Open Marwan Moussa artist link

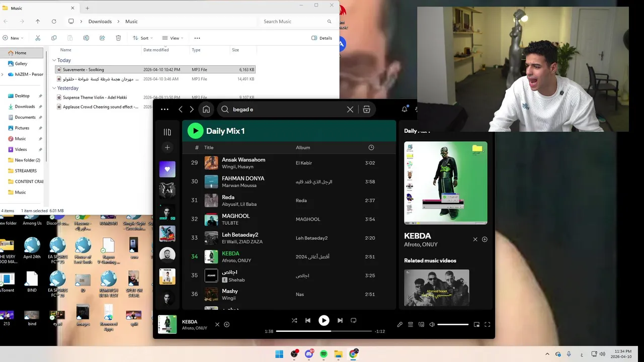click(239, 186)
